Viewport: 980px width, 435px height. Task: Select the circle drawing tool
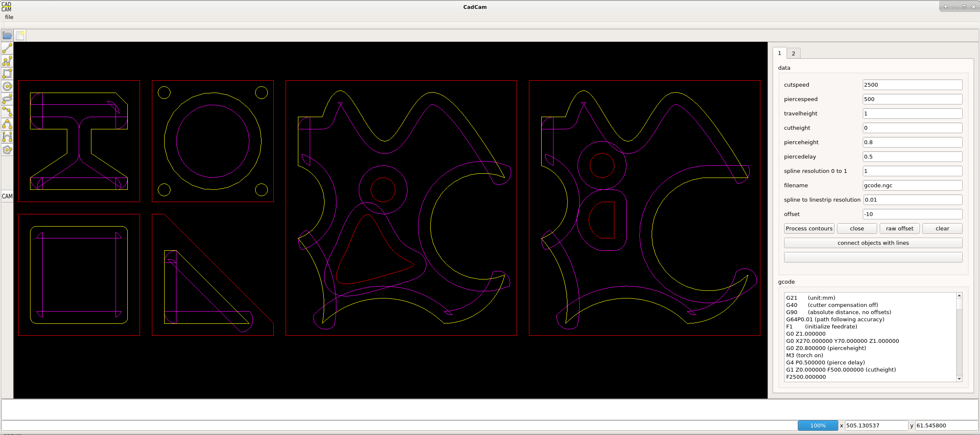[7, 86]
